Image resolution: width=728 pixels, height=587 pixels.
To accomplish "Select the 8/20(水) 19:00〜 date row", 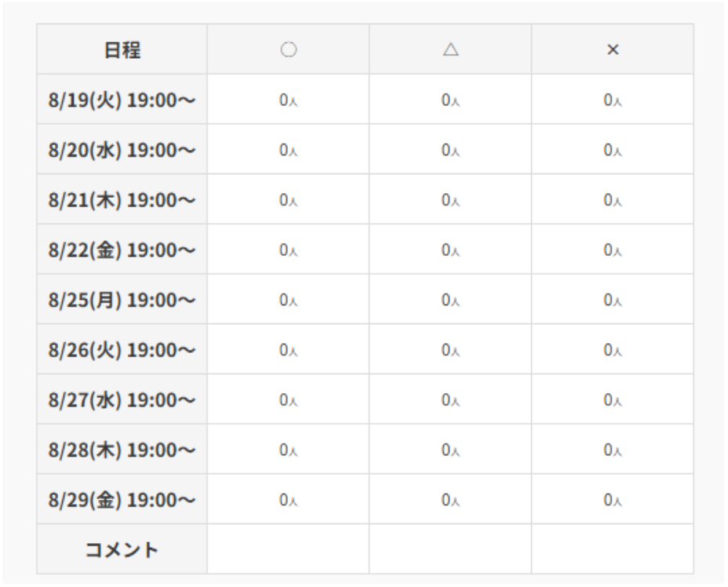I will coord(122,150).
